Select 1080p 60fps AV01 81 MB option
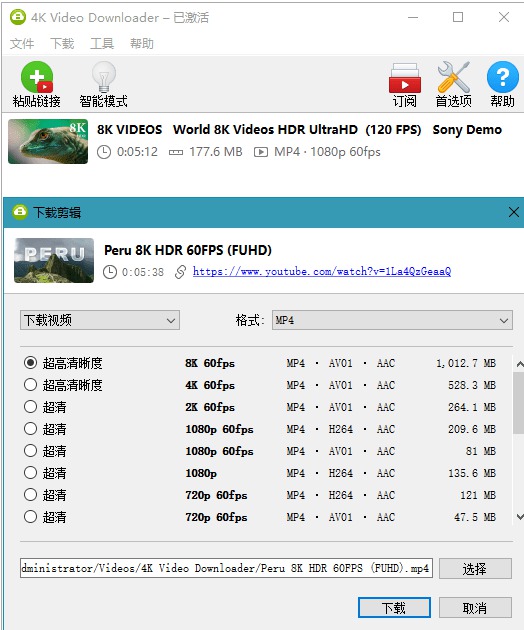Screen dimensions: 524x630 [31, 451]
